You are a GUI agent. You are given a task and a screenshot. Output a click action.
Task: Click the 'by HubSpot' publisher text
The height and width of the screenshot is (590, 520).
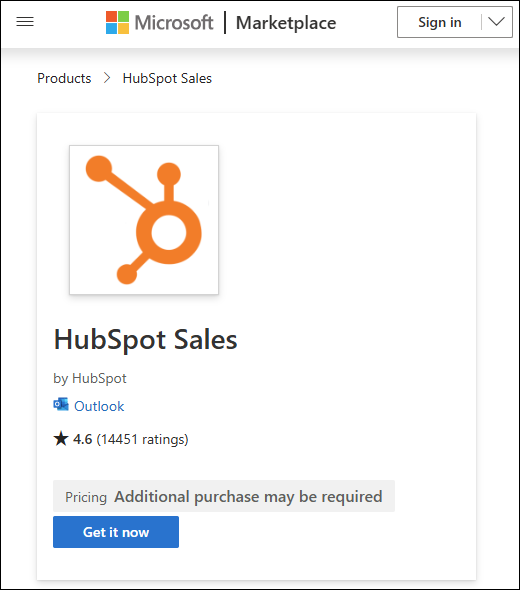click(90, 378)
